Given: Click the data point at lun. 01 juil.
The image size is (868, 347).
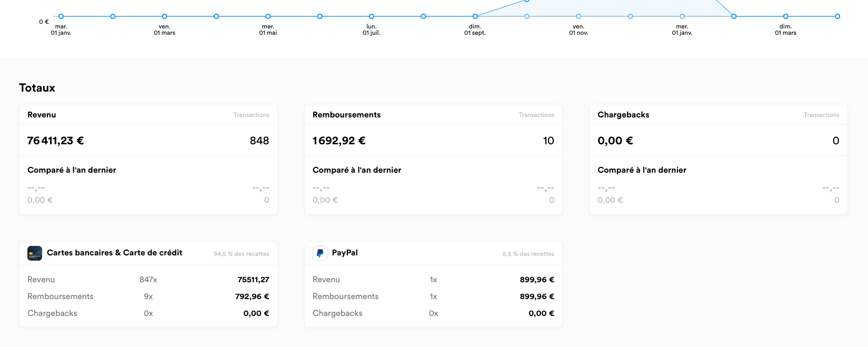Looking at the screenshot, I should (x=372, y=16).
